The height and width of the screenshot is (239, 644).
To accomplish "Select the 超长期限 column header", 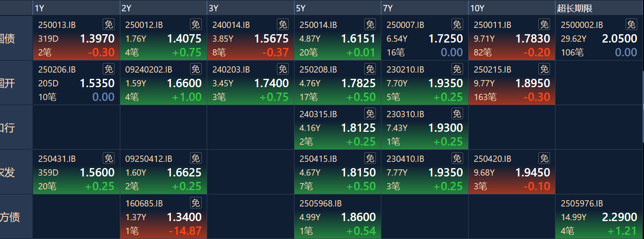I will click(599, 8).
